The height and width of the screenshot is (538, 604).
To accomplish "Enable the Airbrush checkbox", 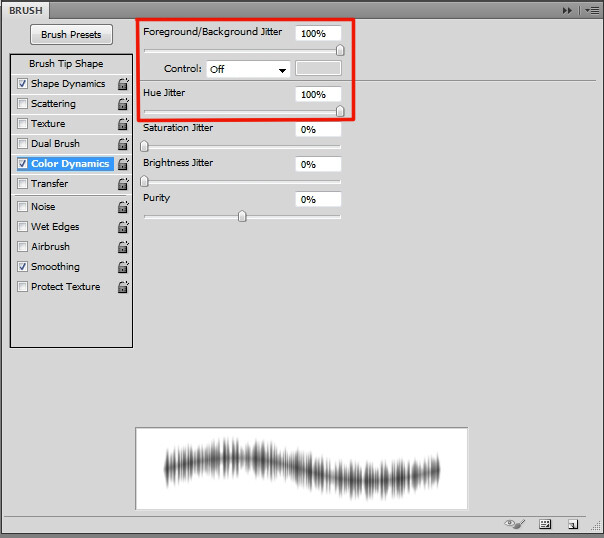I will pos(22,246).
